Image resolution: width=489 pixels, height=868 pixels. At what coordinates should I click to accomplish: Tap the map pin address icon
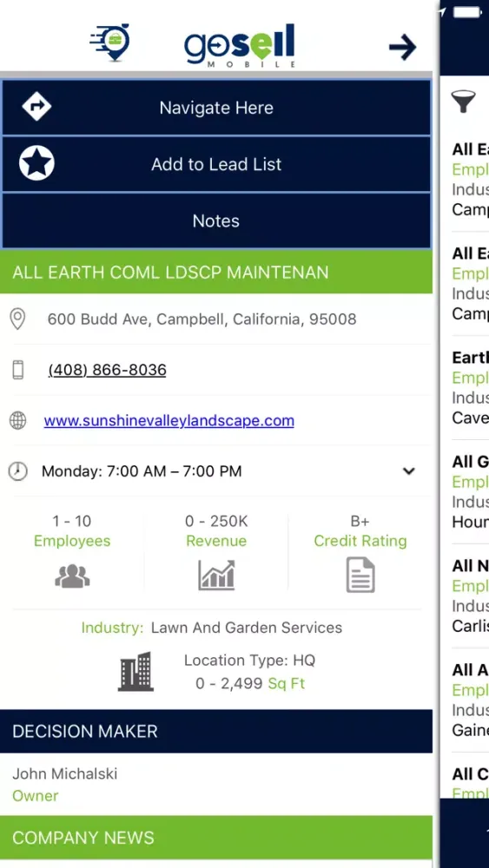click(x=17, y=319)
